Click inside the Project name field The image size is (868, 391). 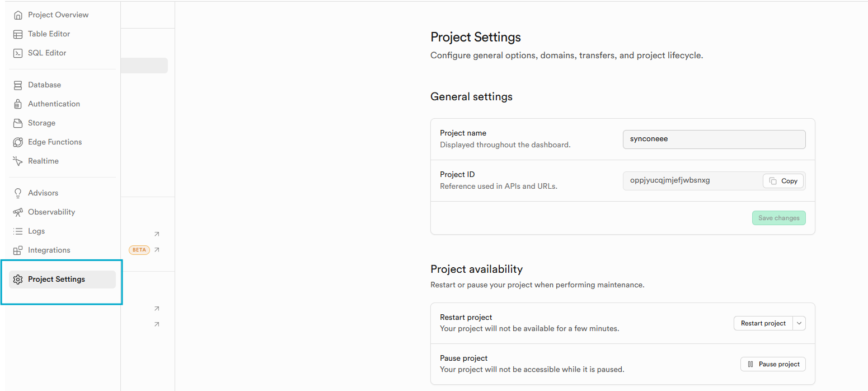pyautogui.click(x=714, y=139)
